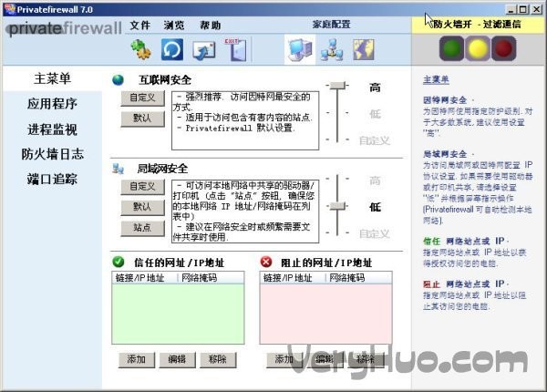
Task: Click 链接/IP地址 column header in trusted list
Action: tap(145, 278)
